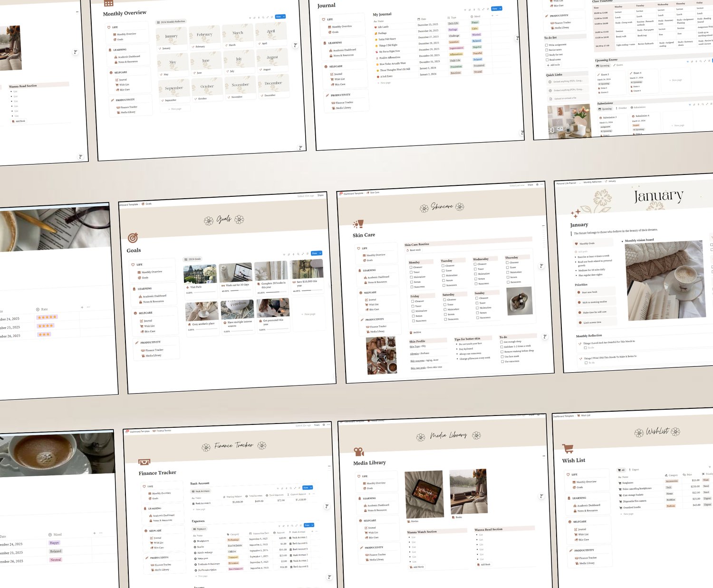Click the 'Save $10,000 this year' progress bar

click(x=313, y=290)
